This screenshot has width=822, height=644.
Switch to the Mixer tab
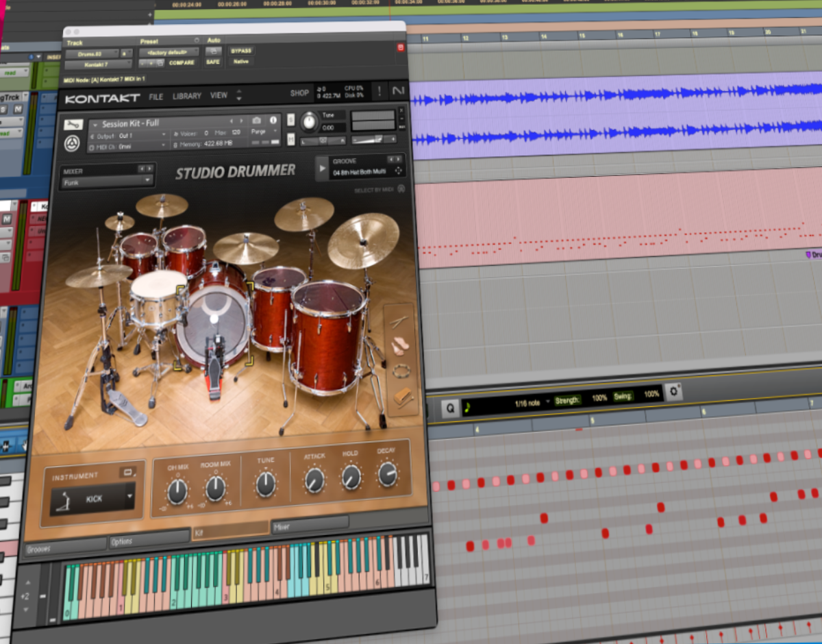pyautogui.click(x=310, y=526)
